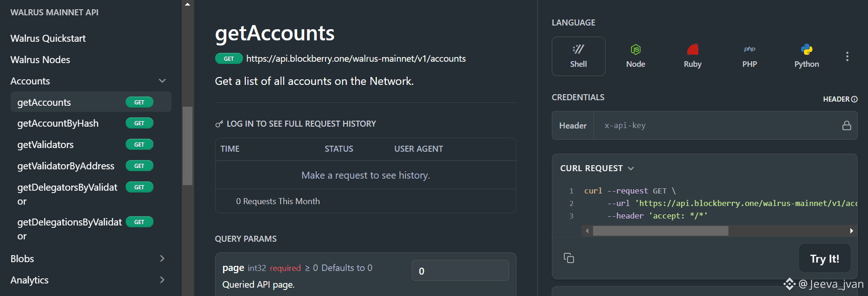Screen dimensions: 868x296
Task: Open more languages via three-dot icon
Action: pos(847,57)
